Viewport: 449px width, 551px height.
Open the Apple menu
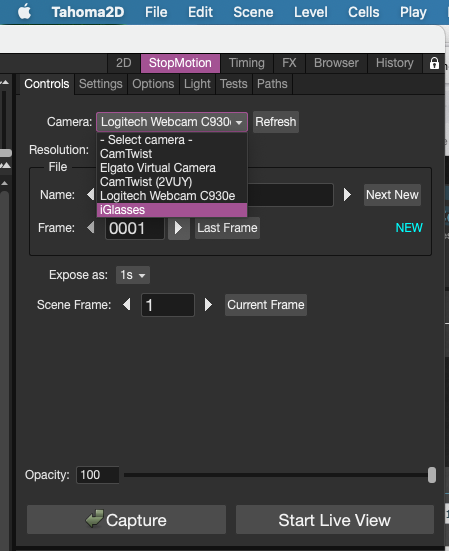click(x=24, y=12)
